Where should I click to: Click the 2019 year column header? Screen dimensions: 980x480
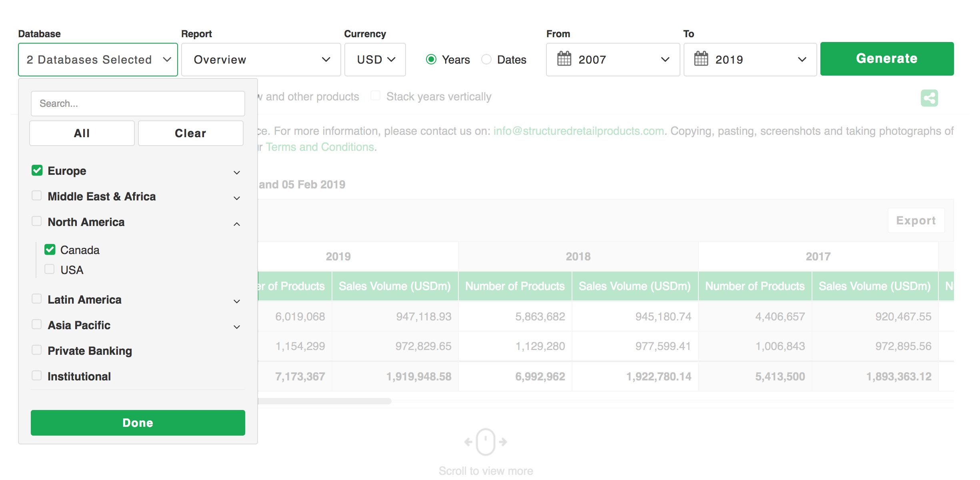click(338, 256)
